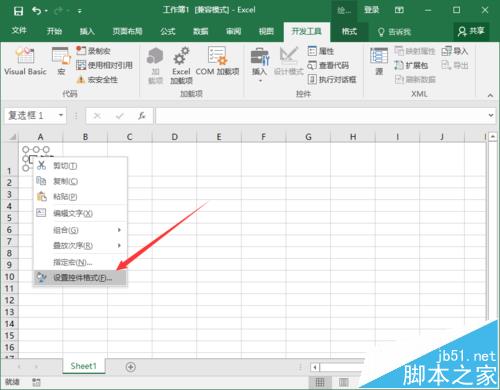Save the workbook using the quick access icon
500x390 pixels.
(18, 11)
